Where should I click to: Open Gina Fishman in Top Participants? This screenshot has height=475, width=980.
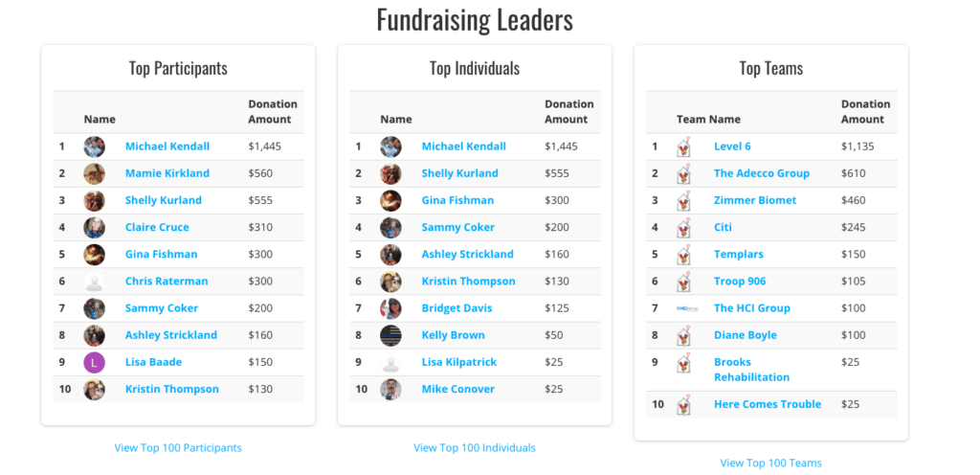click(161, 254)
